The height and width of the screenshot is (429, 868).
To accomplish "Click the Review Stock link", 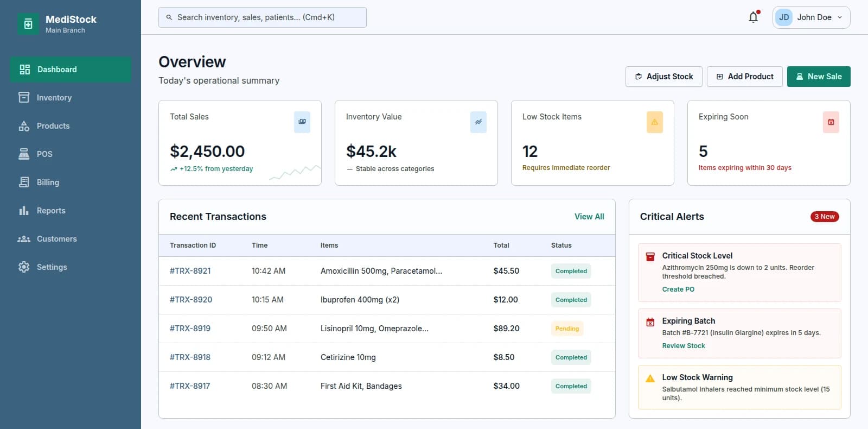I will tap(684, 346).
